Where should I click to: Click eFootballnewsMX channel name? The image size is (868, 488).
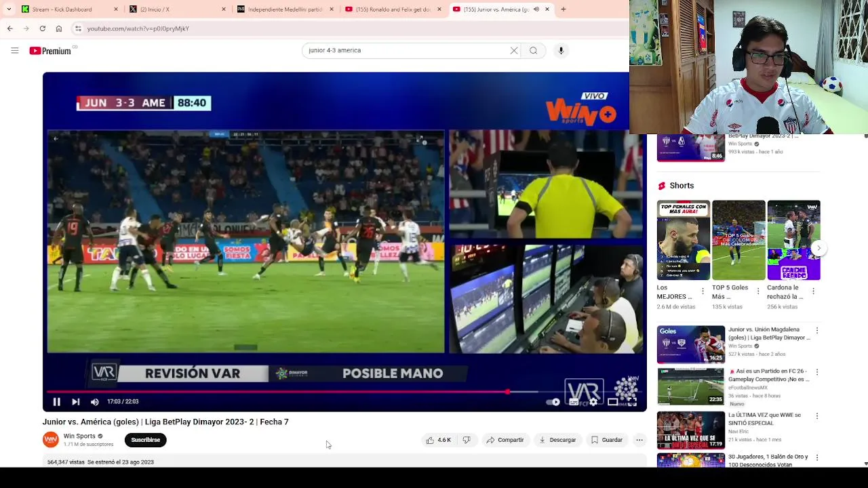[749, 388]
